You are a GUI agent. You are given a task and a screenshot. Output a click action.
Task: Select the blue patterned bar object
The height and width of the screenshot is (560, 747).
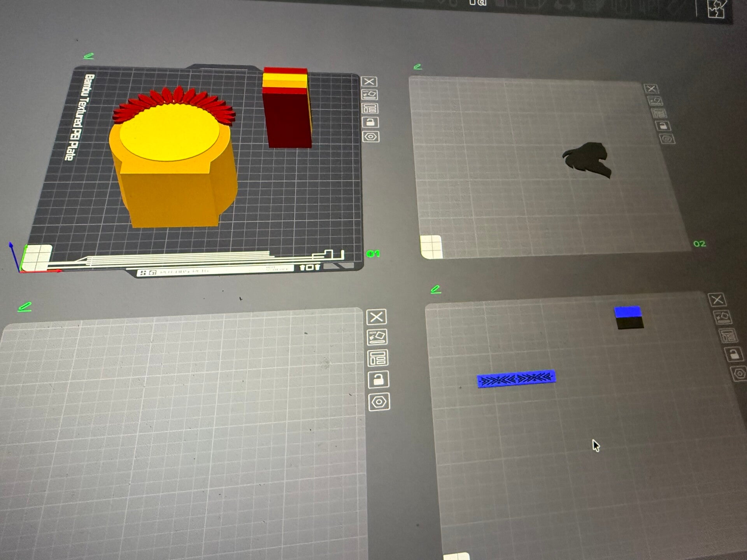(516, 378)
